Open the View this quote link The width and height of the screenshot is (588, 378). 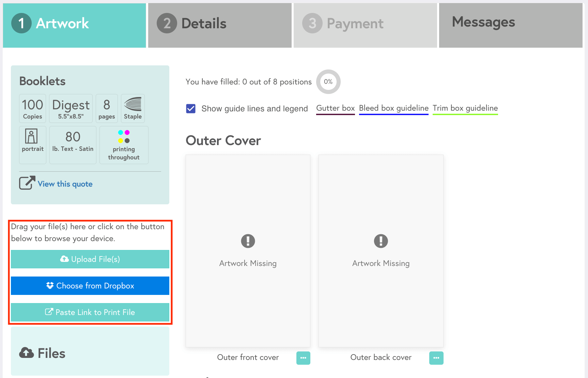(65, 184)
